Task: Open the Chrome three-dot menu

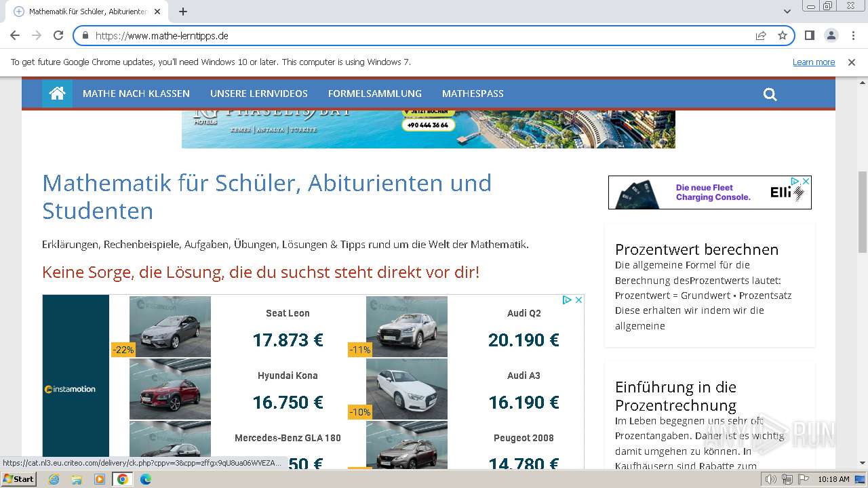Action: click(853, 36)
